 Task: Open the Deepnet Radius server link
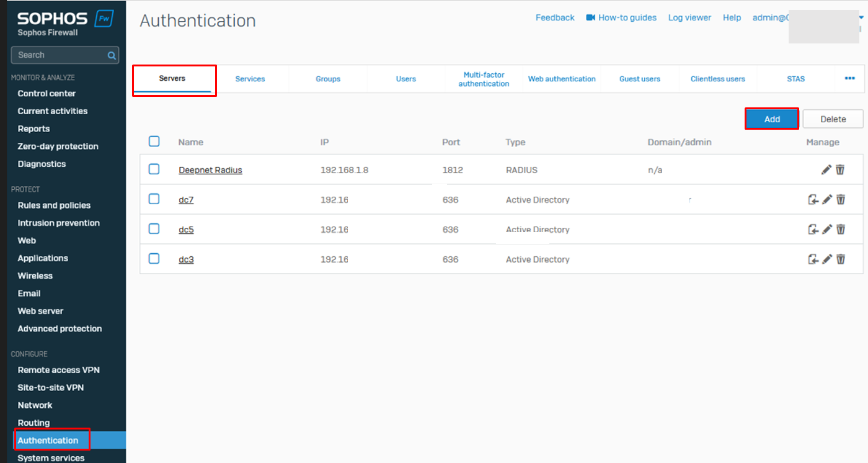[x=210, y=170]
